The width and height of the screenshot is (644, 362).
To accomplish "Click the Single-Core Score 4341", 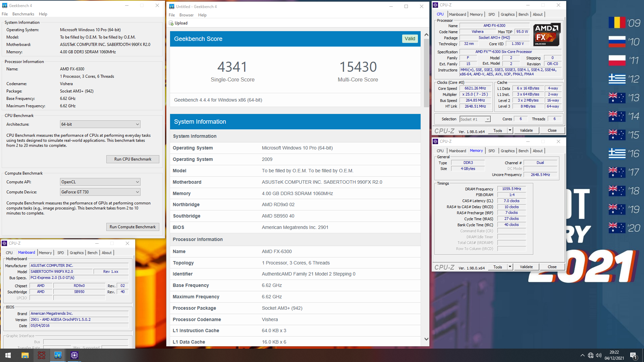I will pyautogui.click(x=232, y=67).
